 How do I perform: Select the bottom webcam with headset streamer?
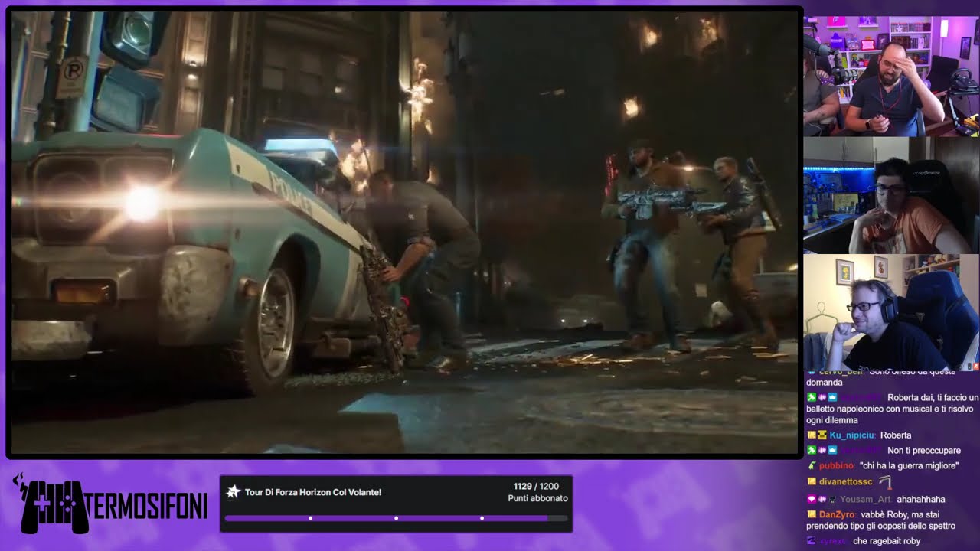coord(891,313)
